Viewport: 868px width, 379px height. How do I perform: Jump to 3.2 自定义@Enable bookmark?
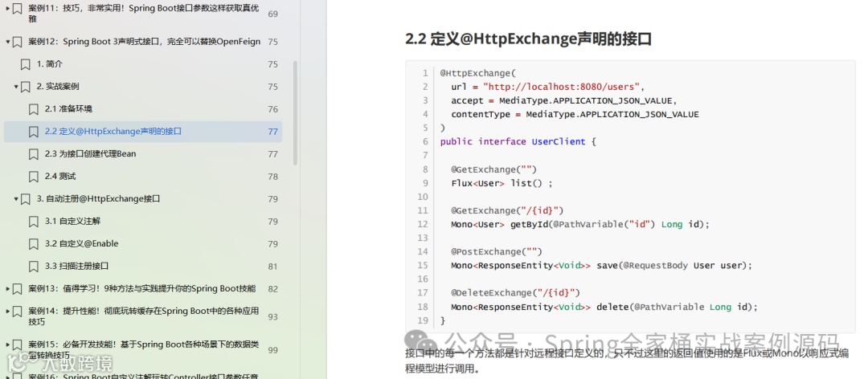(x=81, y=243)
